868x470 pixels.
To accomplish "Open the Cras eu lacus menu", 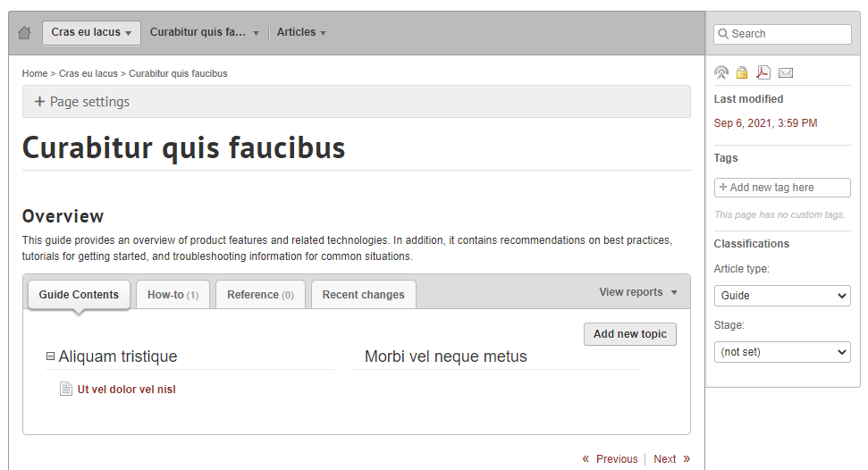I will 91,33.
